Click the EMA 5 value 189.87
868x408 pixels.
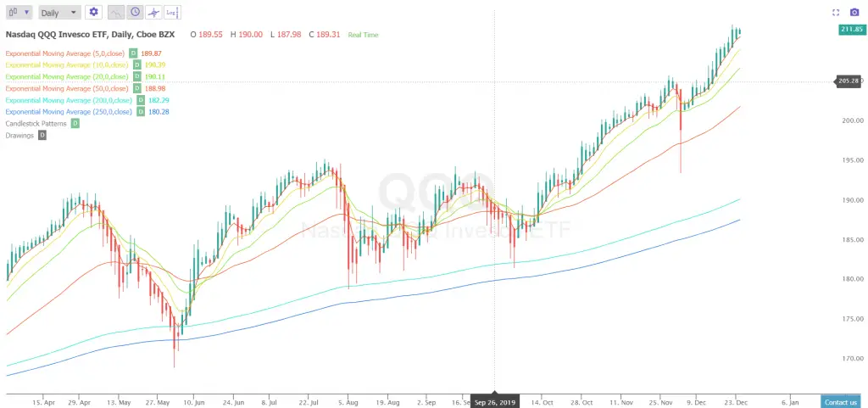click(151, 53)
